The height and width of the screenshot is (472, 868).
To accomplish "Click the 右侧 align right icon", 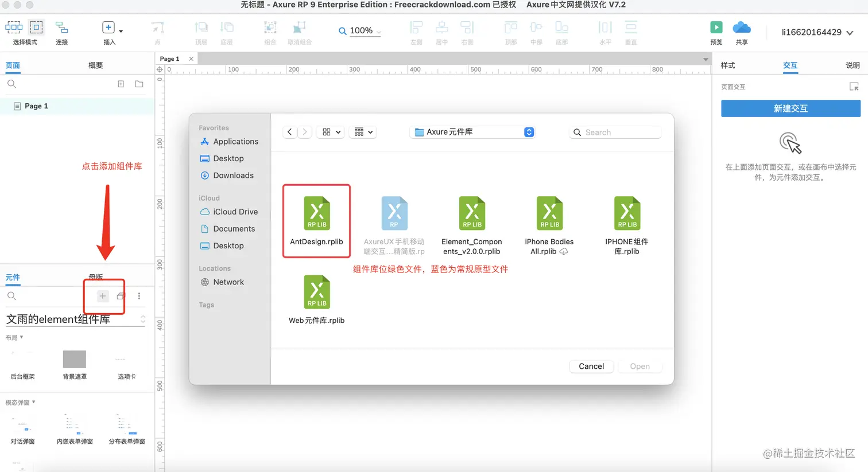I will (467, 27).
